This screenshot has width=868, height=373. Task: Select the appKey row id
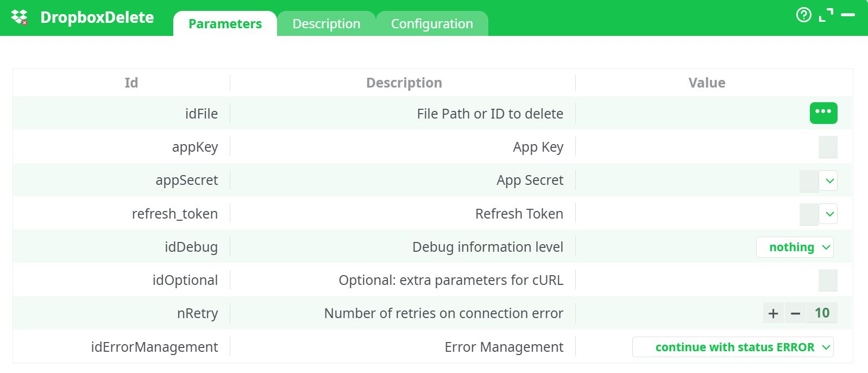(195, 147)
